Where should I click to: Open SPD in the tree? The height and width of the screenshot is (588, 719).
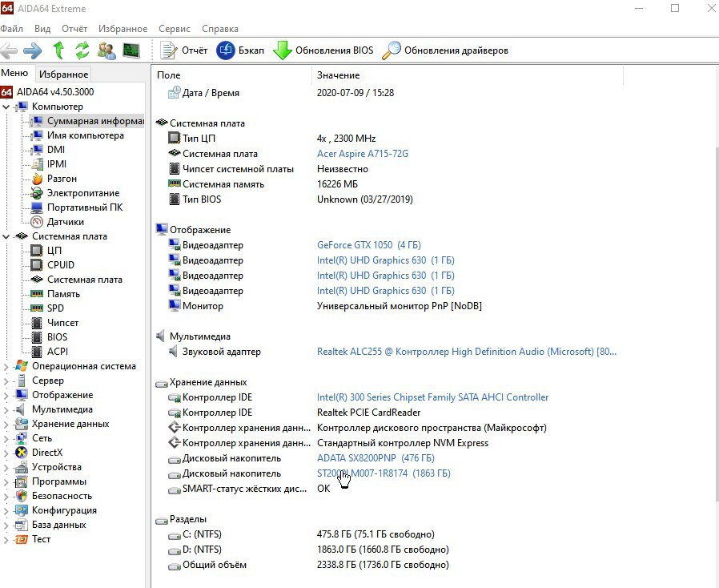click(47, 308)
